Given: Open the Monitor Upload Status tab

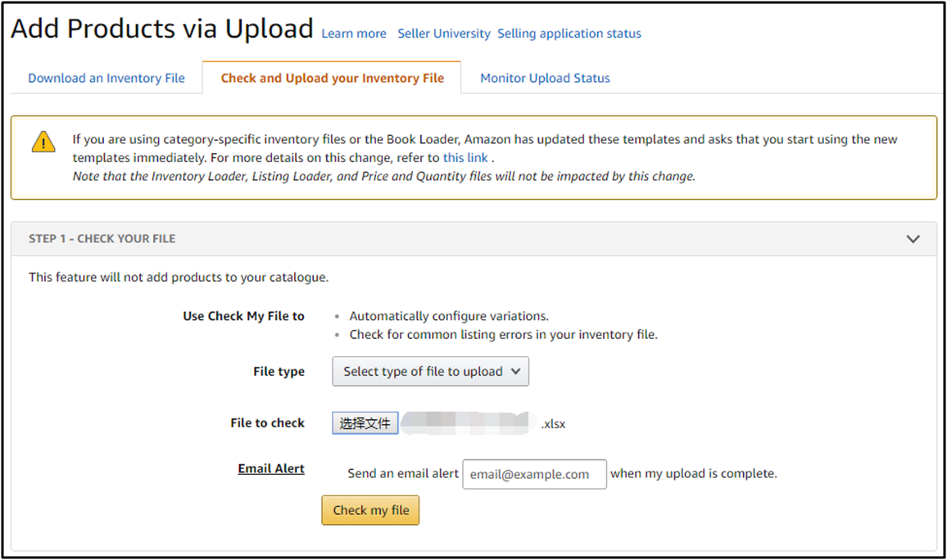Looking at the screenshot, I should (x=545, y=79).
